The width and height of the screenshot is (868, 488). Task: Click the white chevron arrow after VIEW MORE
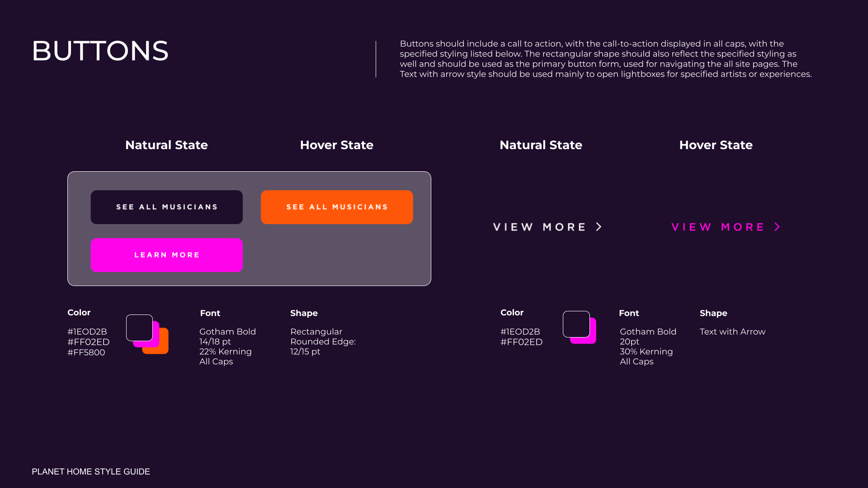pyautogui.click(x=599, y=227)
